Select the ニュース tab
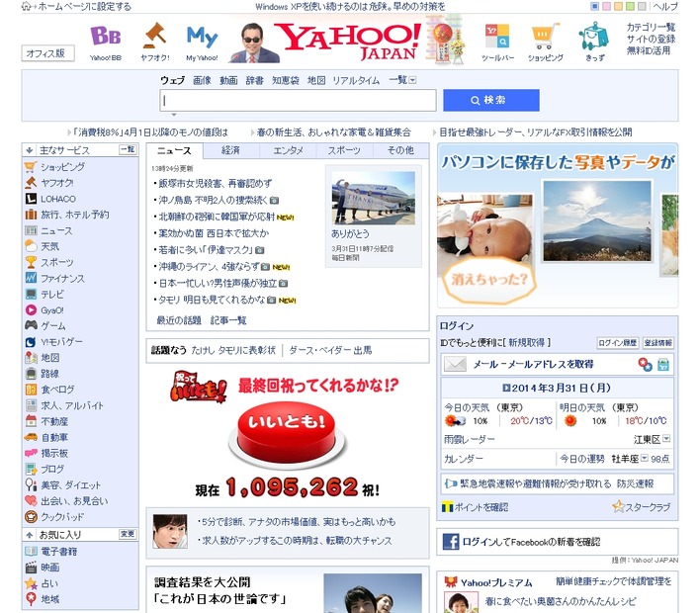 pos(175,150)
